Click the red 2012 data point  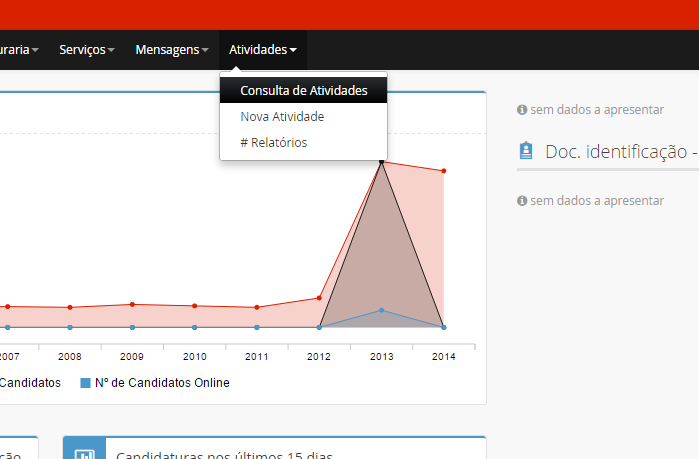(x=319, y=298)
